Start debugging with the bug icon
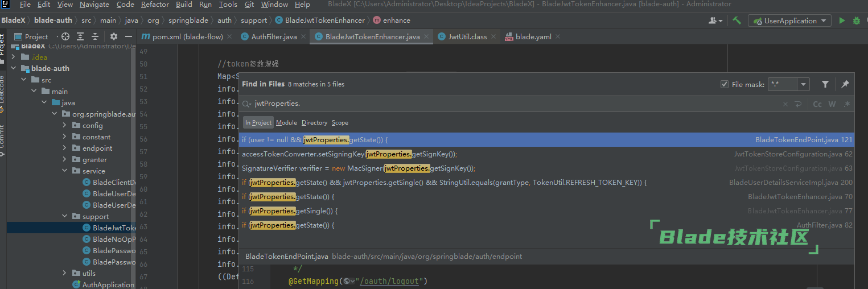 coord(857,20)
